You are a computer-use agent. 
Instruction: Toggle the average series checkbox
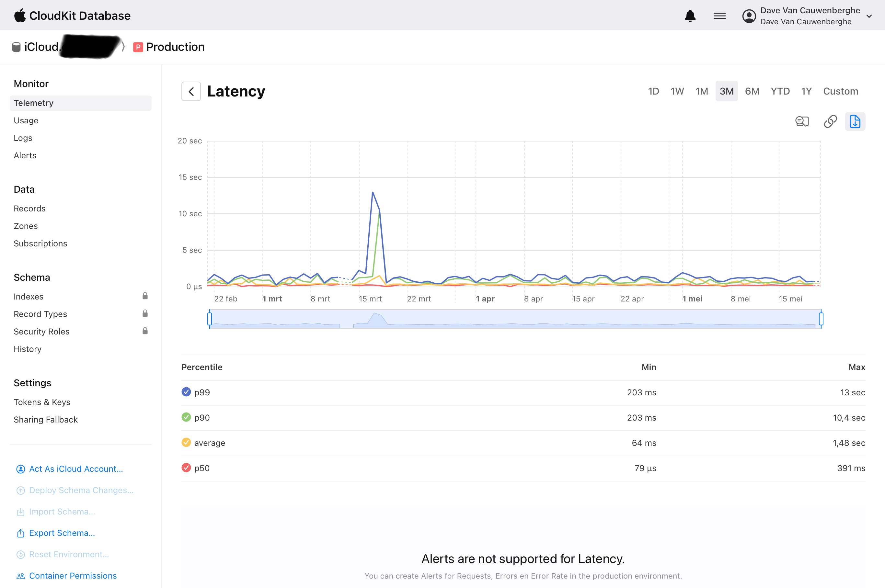186,443
